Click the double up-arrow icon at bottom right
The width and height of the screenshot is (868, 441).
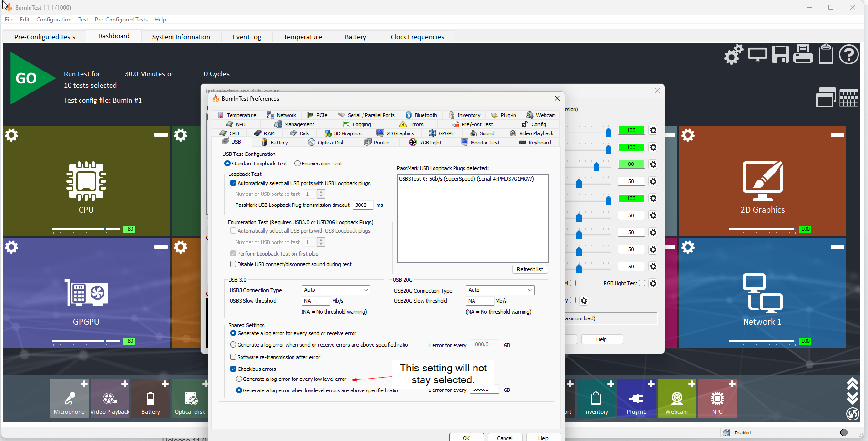click(x=853, y=384)
